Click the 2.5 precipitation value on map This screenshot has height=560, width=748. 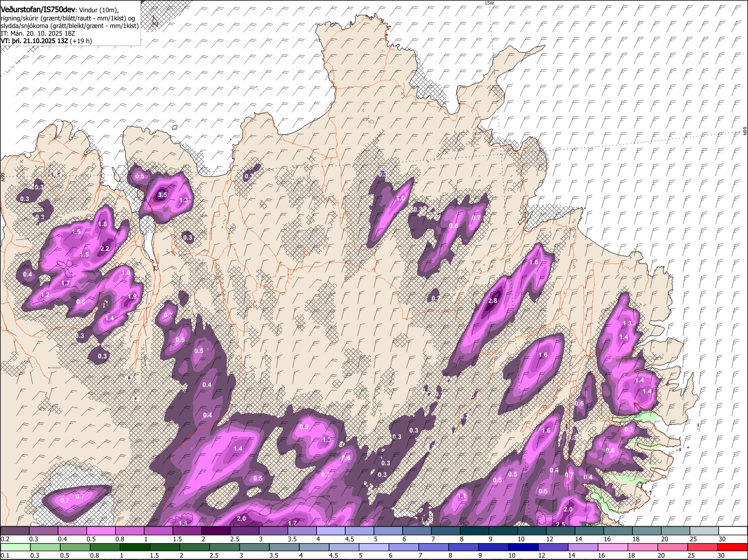560,524
